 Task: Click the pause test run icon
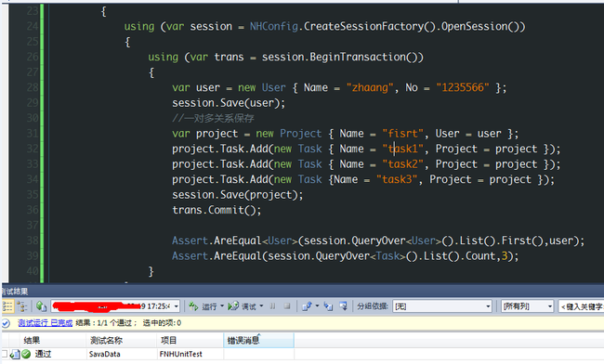pyautogui.click(x=272, y=306)
